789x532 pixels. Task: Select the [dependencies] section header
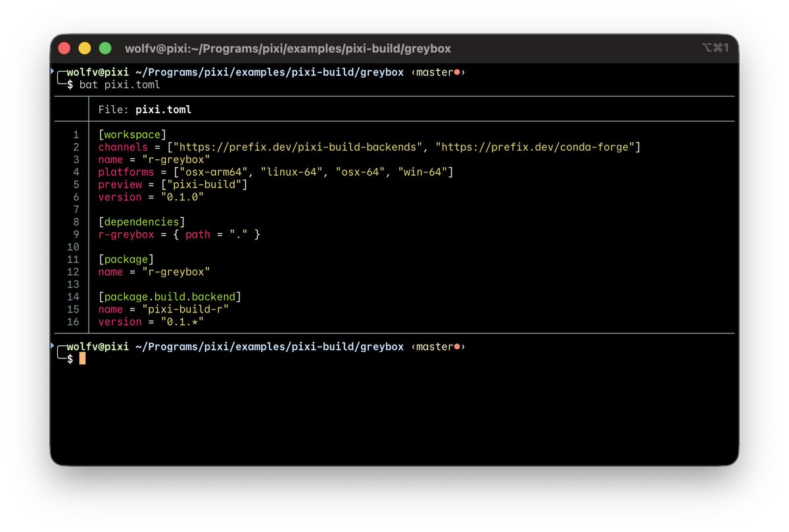point(142,222)
